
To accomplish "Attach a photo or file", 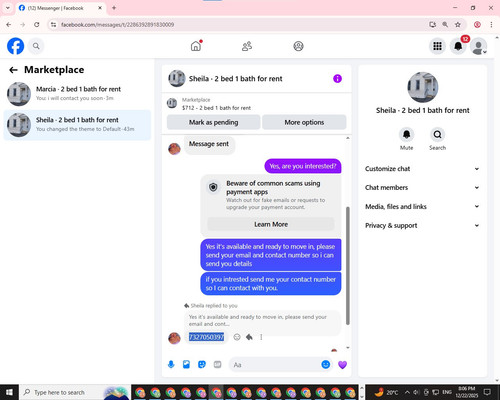I will [x=186, y=364].
